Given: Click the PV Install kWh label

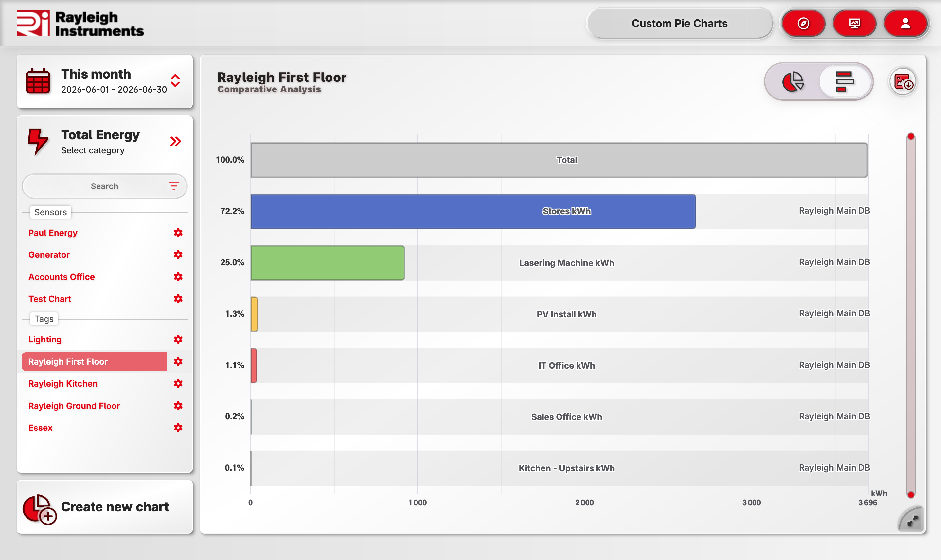Looking at the screenshot, I should point(567,314).
